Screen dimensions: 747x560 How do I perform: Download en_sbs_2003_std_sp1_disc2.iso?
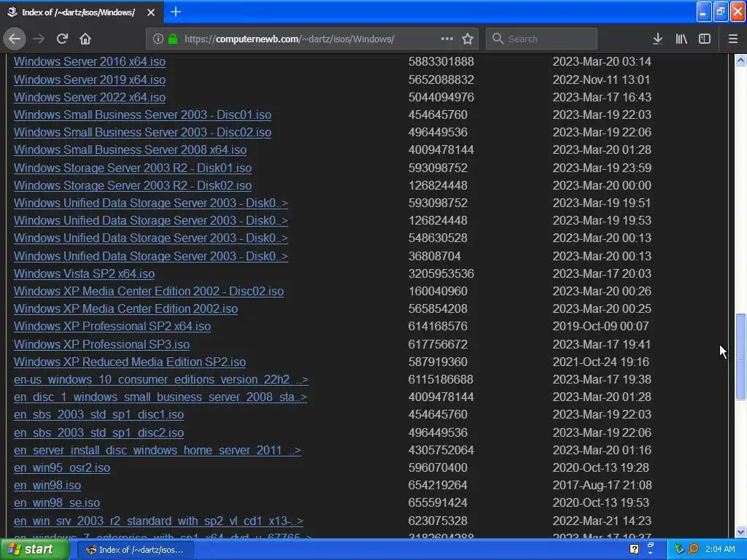pyautogui.click(x=98, y=432)
